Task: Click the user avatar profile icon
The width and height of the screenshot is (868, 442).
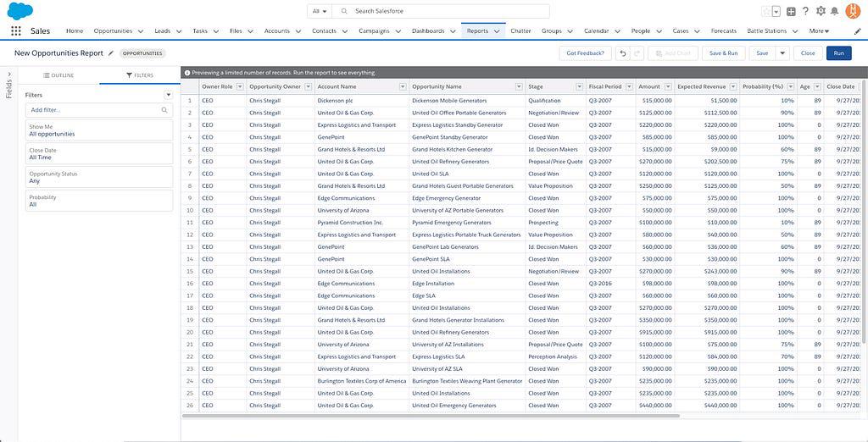Action: (854, 11)
